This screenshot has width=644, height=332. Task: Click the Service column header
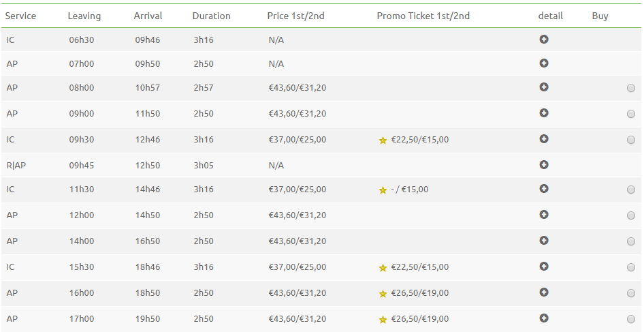tap(20, 16)
